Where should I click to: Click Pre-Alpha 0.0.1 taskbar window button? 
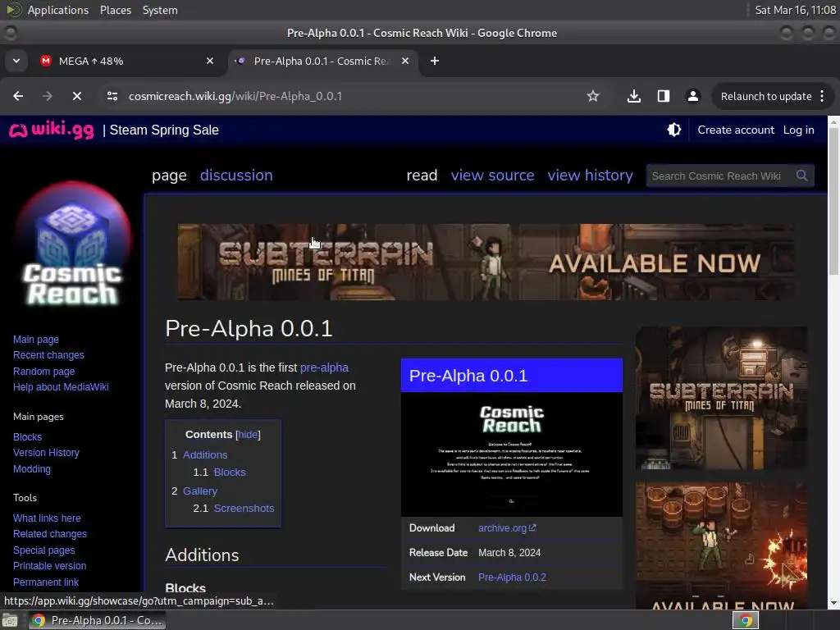[x=97, y=620]
